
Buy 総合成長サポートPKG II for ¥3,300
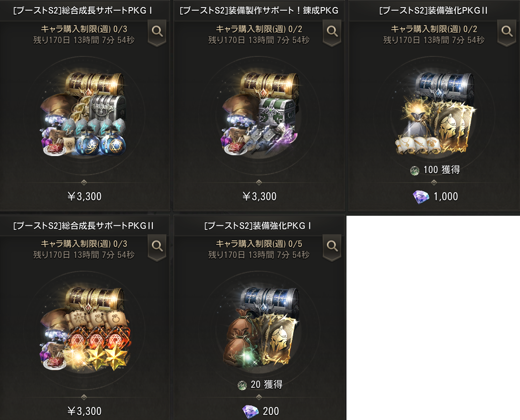click(84, 411)
